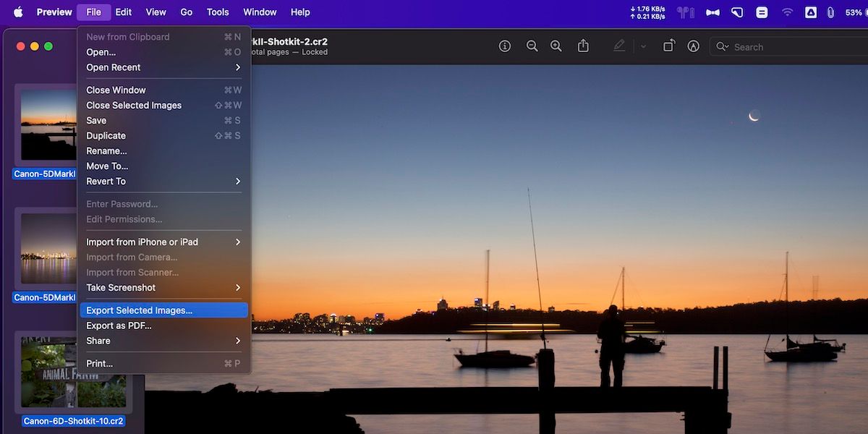Open the Apple menu logo
Viewport: 868px width, 434px height.
(x=18, y=12)
